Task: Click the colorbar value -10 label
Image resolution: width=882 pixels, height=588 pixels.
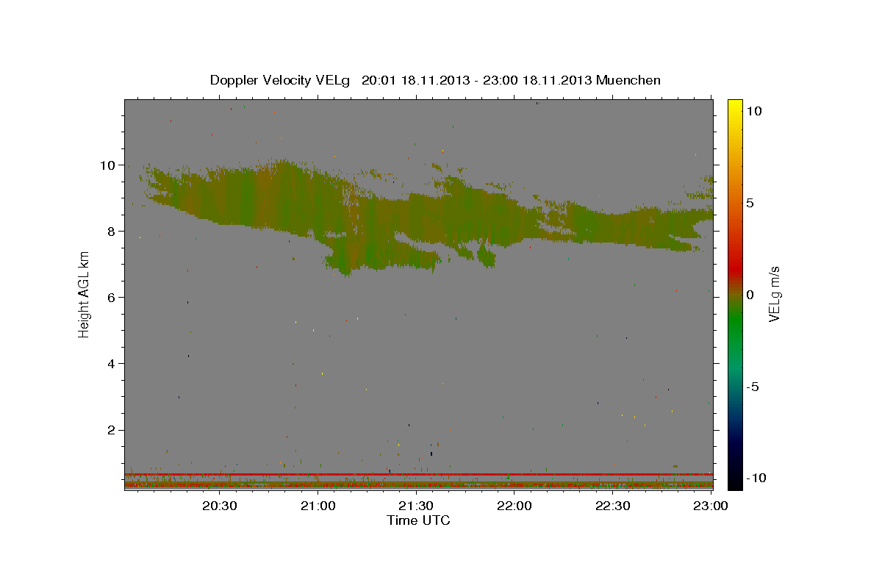Action: point(755,478)
